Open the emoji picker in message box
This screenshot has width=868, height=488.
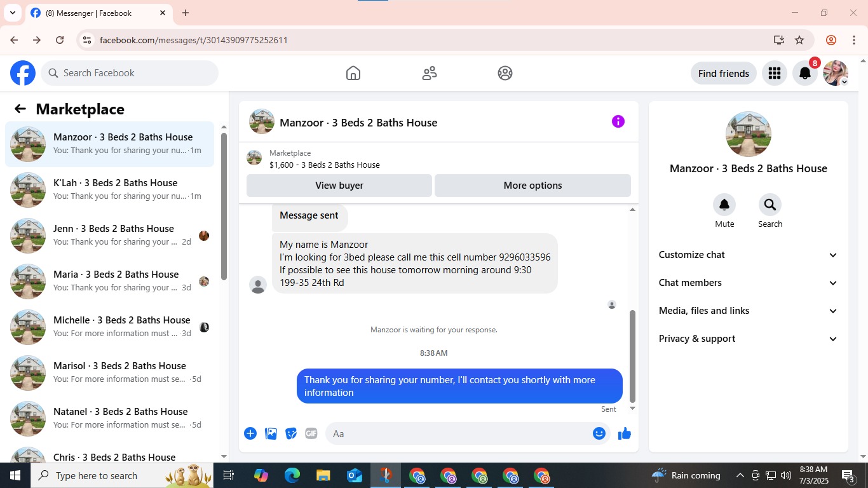599,433
